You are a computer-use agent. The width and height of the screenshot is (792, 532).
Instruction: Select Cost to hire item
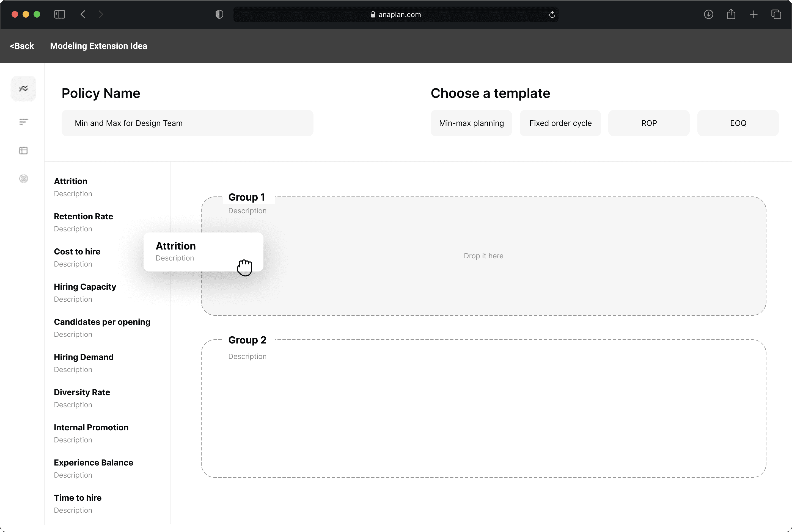tap(77, 257)
